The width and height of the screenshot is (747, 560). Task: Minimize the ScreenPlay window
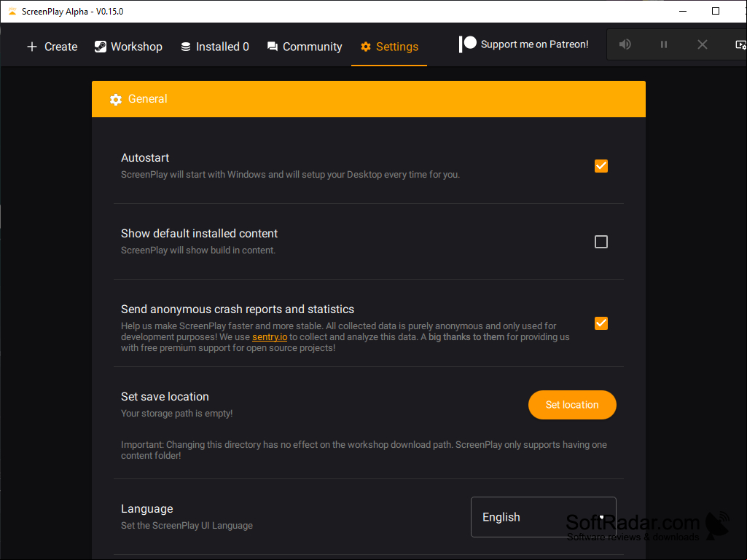[683, 11]
